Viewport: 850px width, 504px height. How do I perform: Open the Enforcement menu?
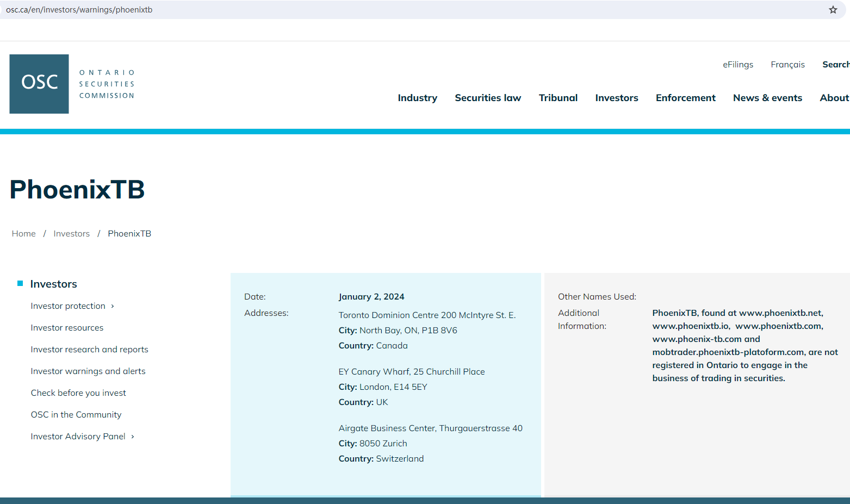[685, 98]
